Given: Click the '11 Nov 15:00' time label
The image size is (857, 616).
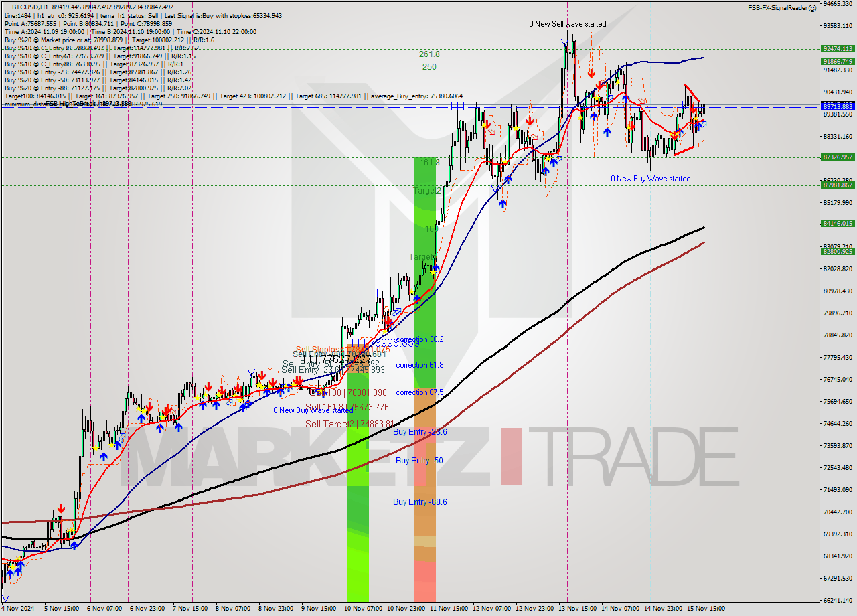Looking at the screenshot, I should pos(449,609).
